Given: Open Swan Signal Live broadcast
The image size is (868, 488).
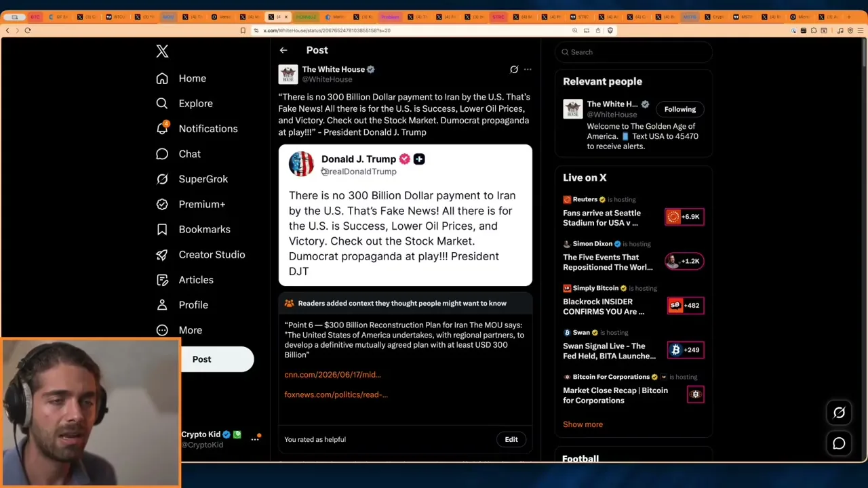Looking at the screenshot, I should [609, 351].
